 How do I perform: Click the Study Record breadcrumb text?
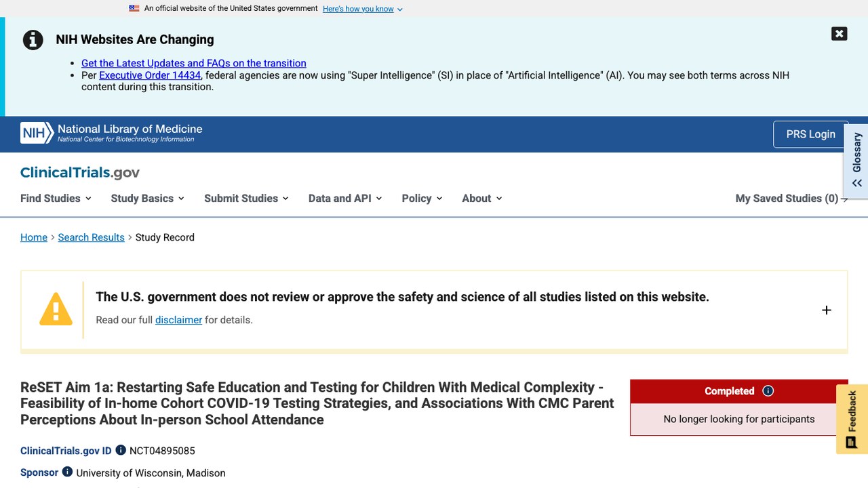tap(165, 237)
